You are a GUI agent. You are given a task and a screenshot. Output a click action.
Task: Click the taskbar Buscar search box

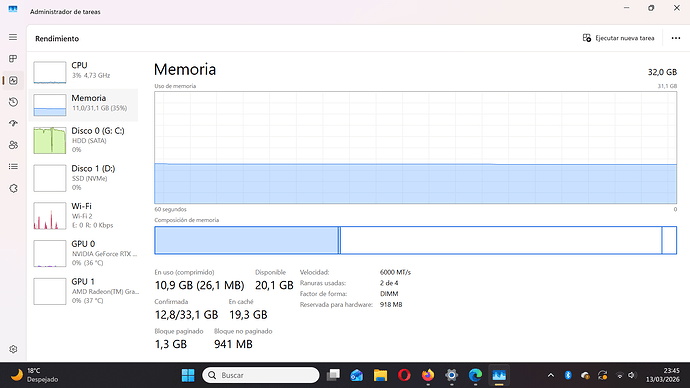tap(261, 375)
